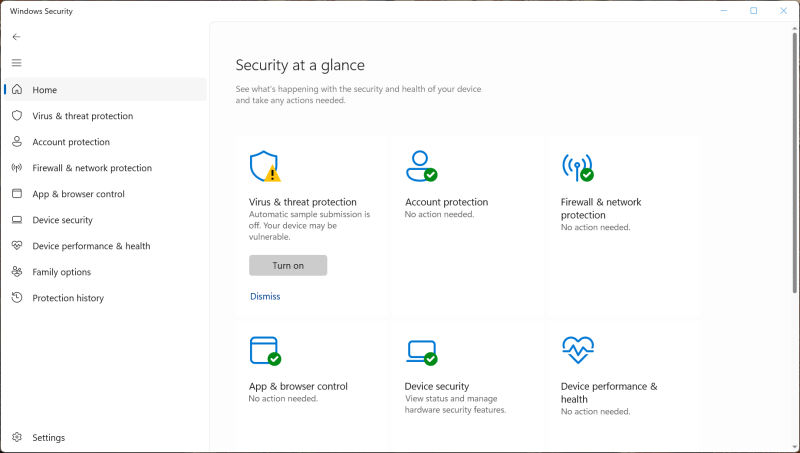Select Virus & threat protection sidebar item

coord(82,116)
